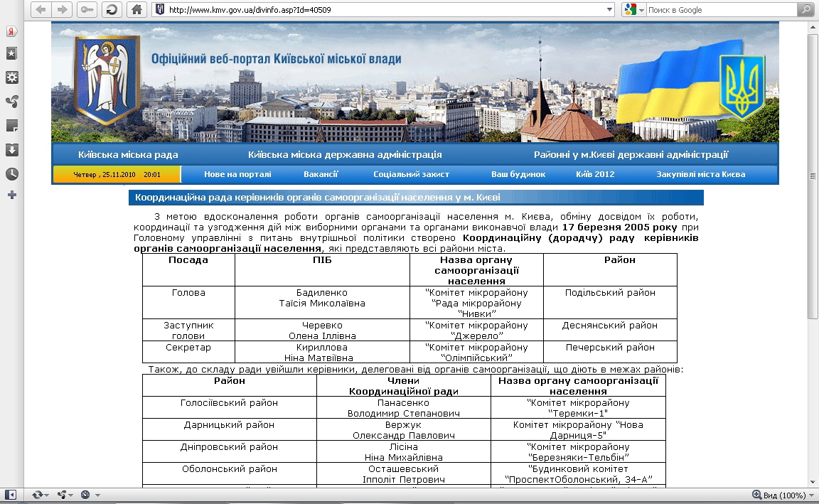Click the Google search engine icon
Image resolution: width=819 pixels, height=504 pixels.
coord(631,9)
